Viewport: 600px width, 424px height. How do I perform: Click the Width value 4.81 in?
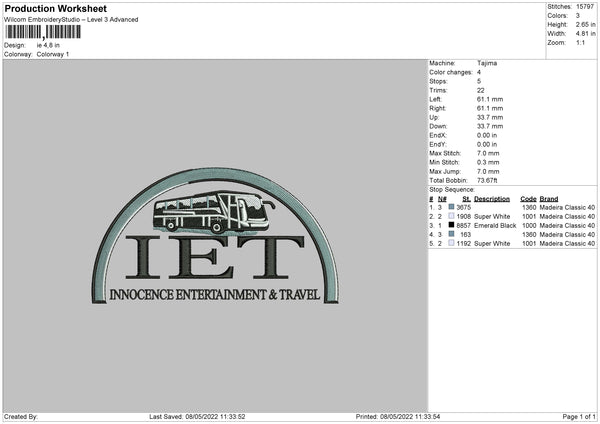586,34
